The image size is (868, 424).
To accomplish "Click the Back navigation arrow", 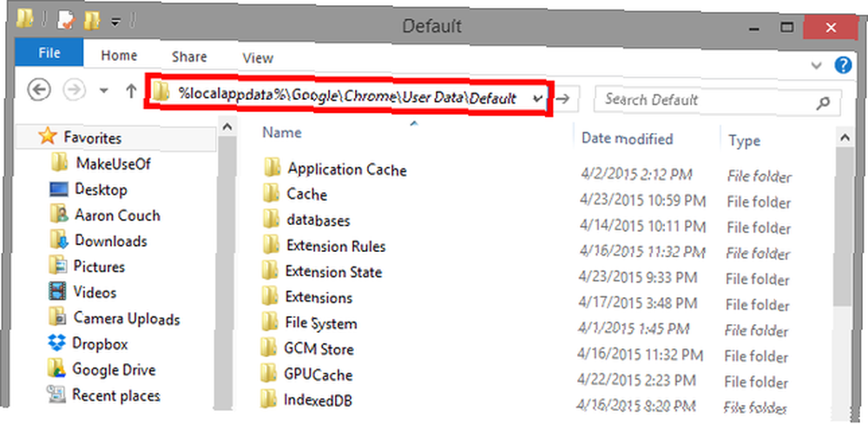I will 39,89.
